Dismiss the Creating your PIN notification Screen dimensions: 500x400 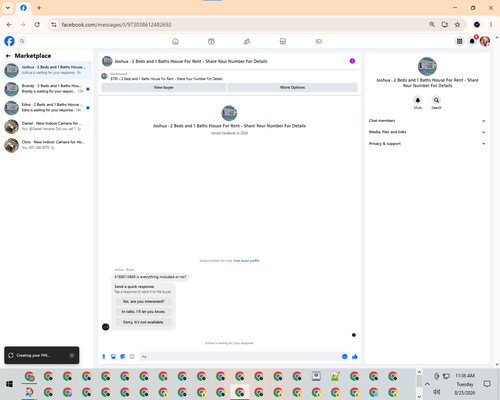coord(72,355)
